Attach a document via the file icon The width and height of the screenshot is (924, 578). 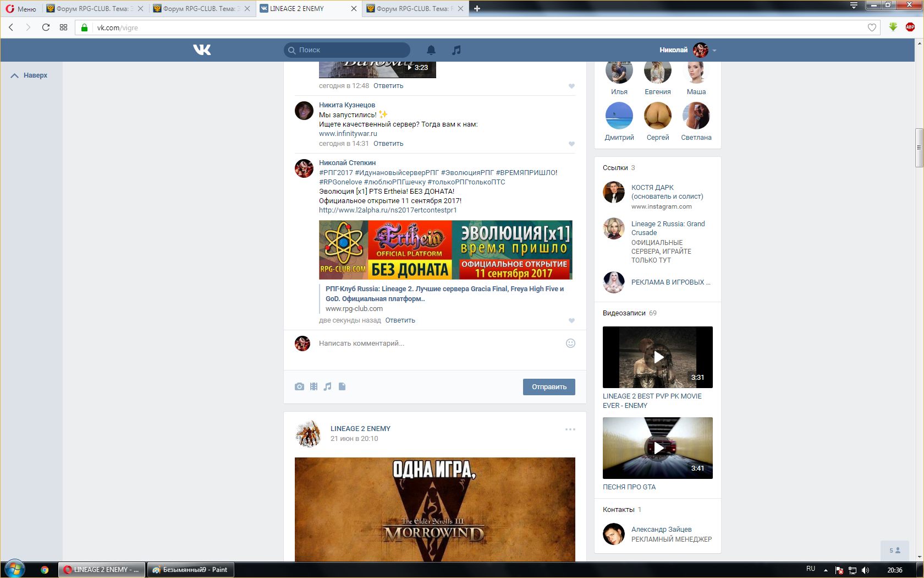tap(342, 386)
